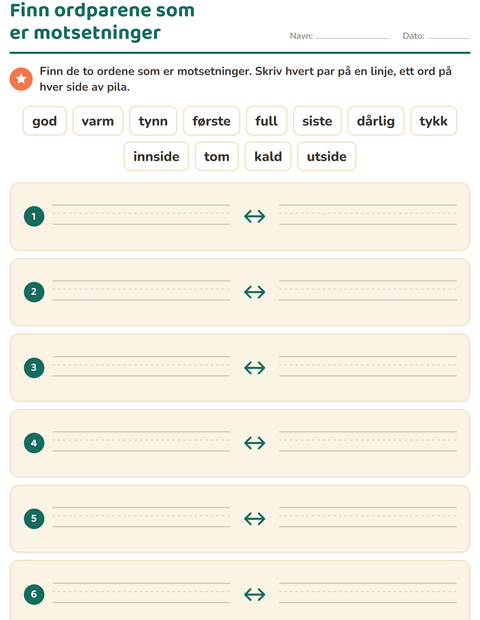Select the word chip 'varm'

tap(98, 121)
